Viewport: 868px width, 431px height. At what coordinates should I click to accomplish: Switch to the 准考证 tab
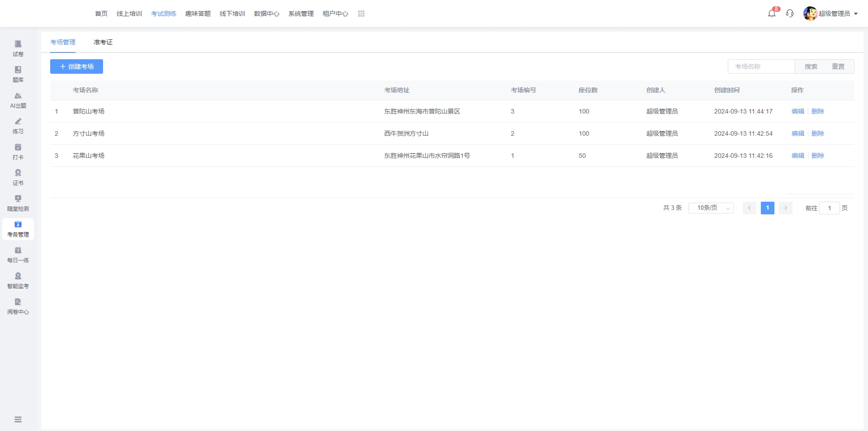tap(103, 42)
